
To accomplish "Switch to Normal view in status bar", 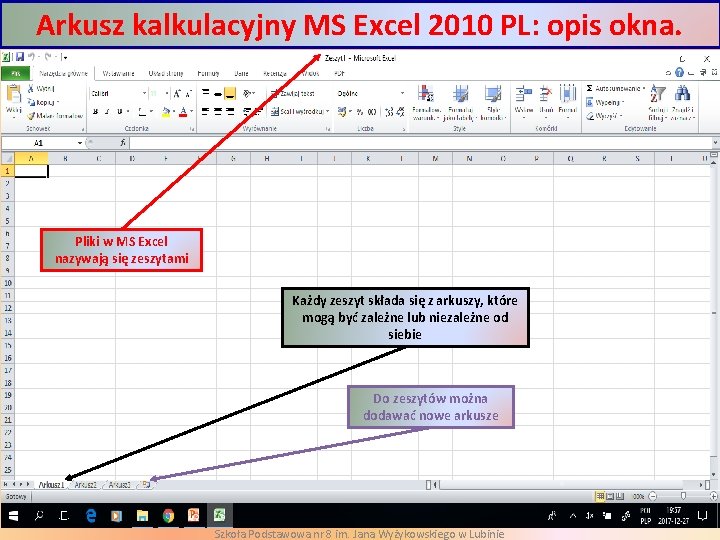I will (x=600, y=496).
